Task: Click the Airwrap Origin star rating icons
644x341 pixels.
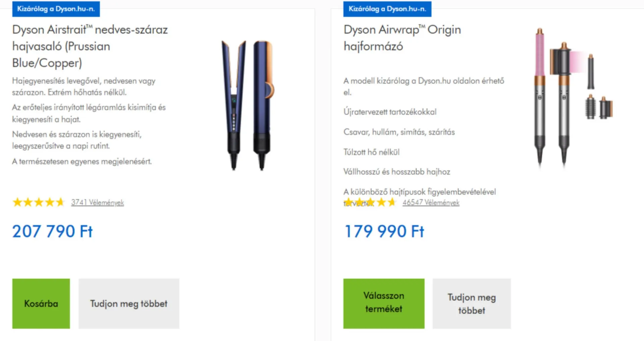Action: pyautogui.click(x=370, y=202)
